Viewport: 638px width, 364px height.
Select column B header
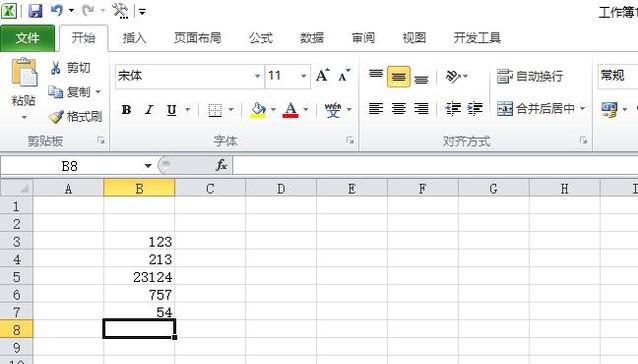coord(139,189)
